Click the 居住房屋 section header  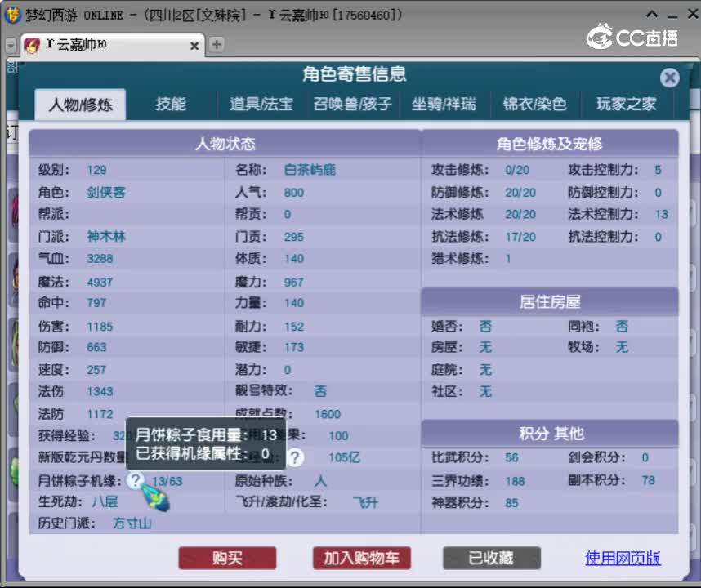550,301
